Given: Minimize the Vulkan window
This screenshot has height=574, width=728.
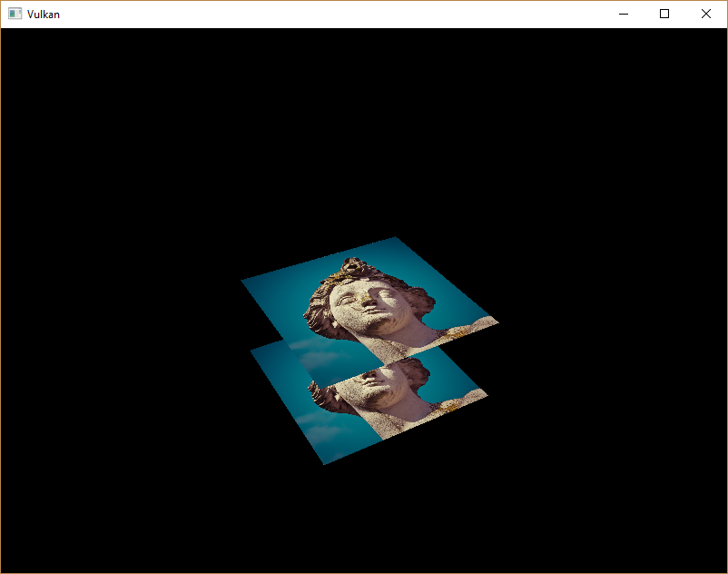Looking at the screenshot, I should (x=623, y=14).
